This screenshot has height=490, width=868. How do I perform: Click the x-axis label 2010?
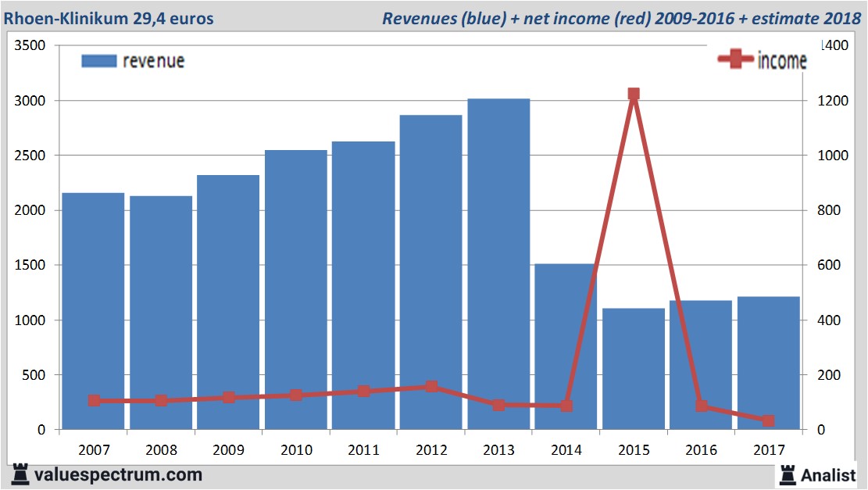click(296, 449)
